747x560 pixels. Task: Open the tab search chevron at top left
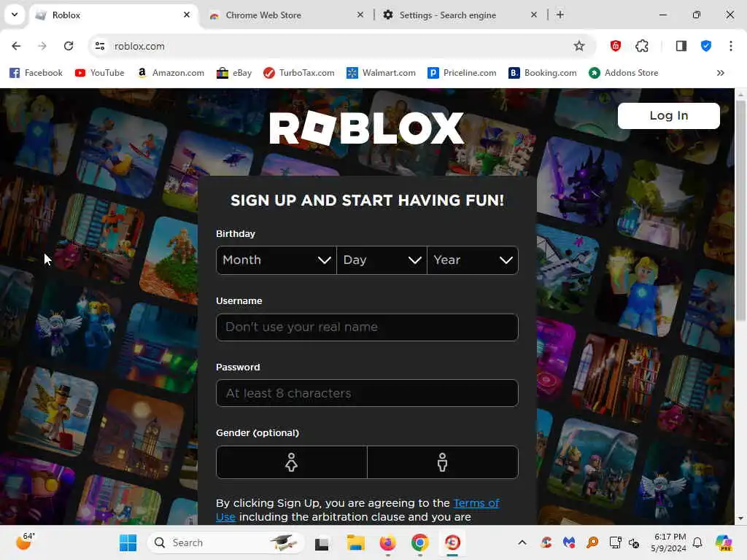[15, 15]
